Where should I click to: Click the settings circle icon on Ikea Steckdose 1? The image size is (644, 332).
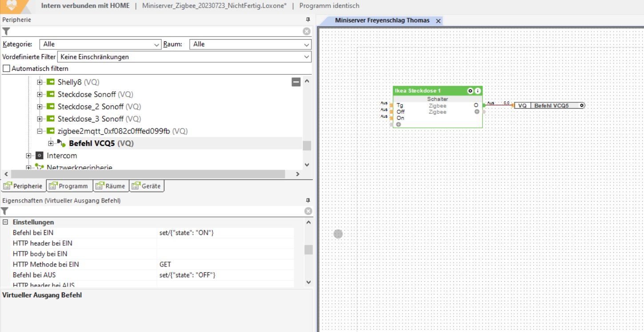[x=470, y=91]
